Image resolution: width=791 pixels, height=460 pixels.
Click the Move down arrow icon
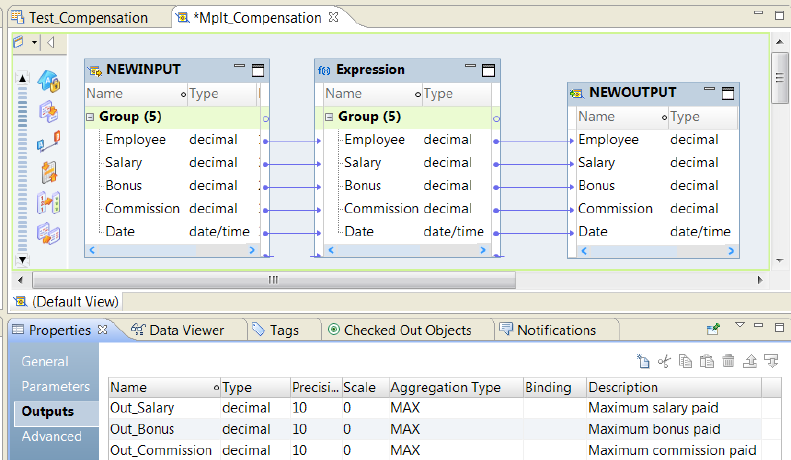770,362
